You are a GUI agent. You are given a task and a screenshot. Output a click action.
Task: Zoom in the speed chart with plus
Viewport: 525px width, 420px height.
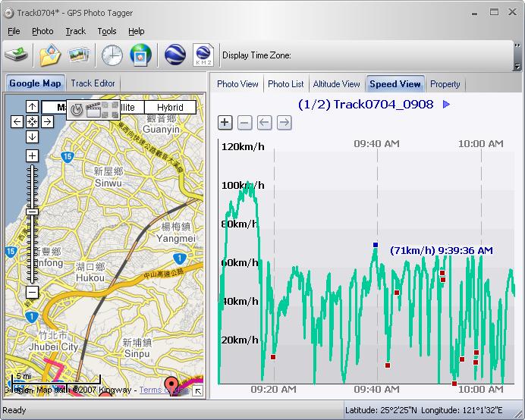225,123
